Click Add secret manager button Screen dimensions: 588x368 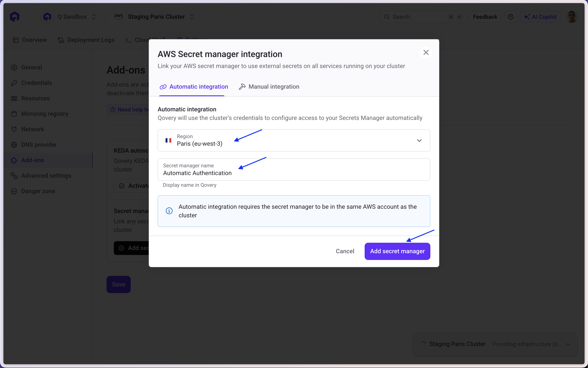[397, 251]
